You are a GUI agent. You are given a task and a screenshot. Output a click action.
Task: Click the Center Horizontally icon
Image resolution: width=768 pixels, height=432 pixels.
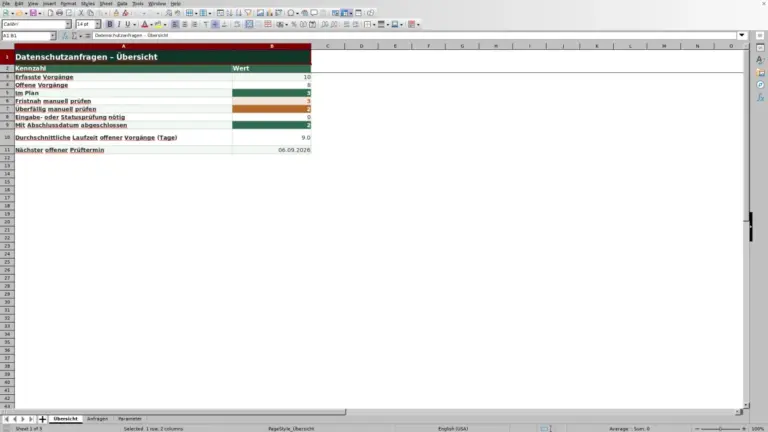(x=185, y=24)
